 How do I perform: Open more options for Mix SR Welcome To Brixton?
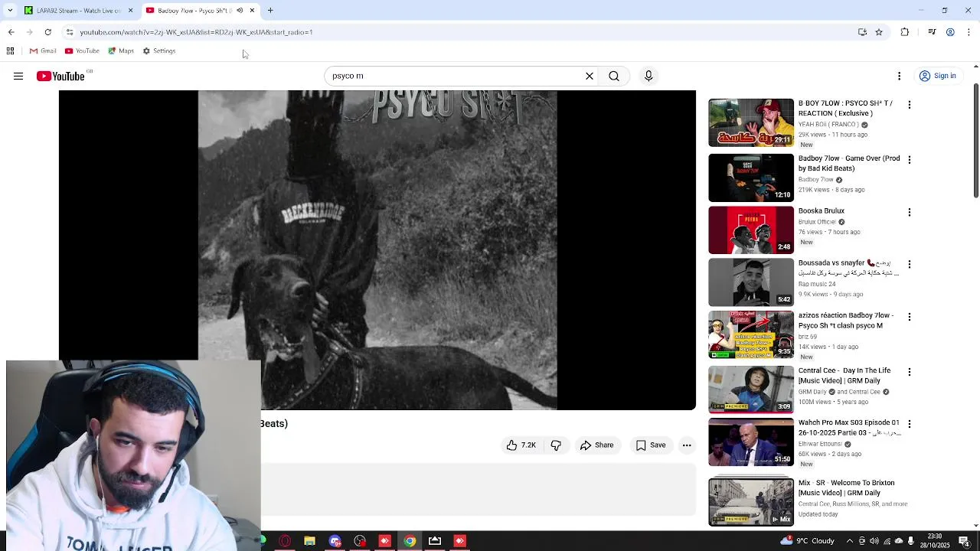coord(910,484)
